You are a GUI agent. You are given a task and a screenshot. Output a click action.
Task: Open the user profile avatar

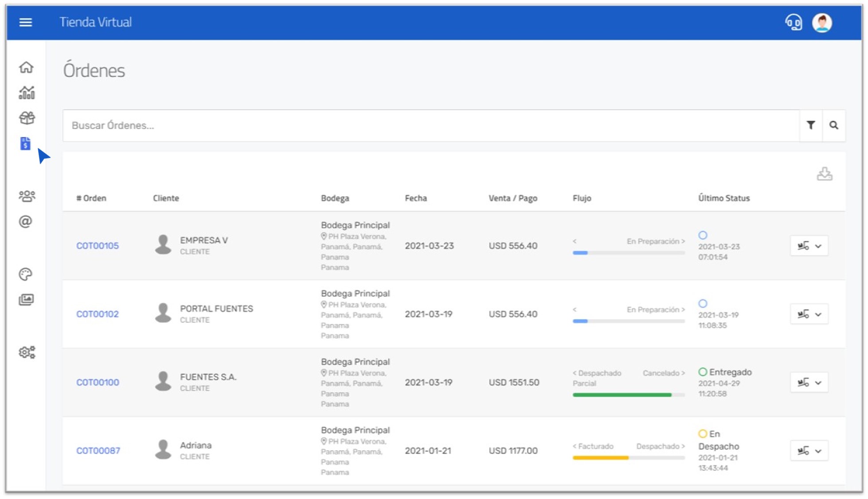(822, 23)
